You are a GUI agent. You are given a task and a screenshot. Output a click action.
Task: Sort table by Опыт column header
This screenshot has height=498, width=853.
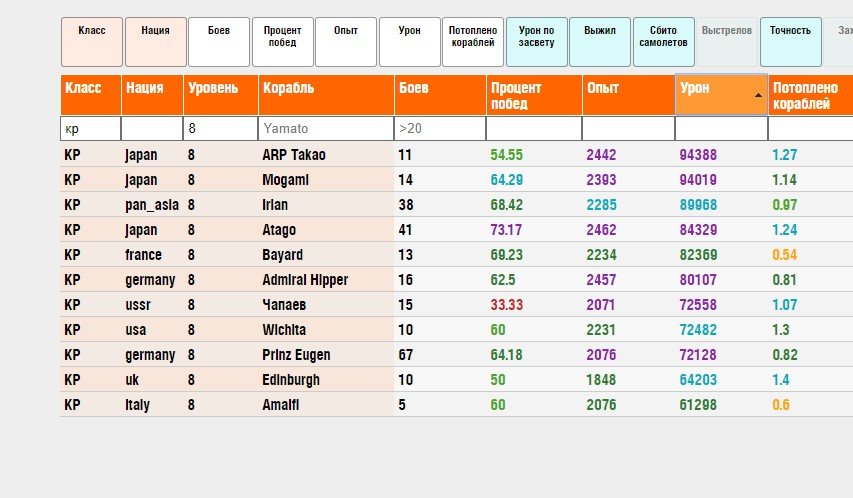(628, 95)
